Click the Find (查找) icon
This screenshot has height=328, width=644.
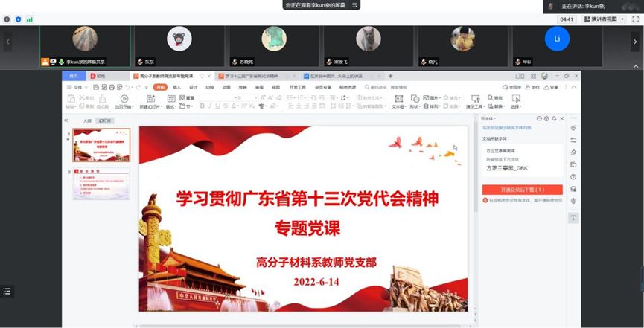(x=495, y=98)
